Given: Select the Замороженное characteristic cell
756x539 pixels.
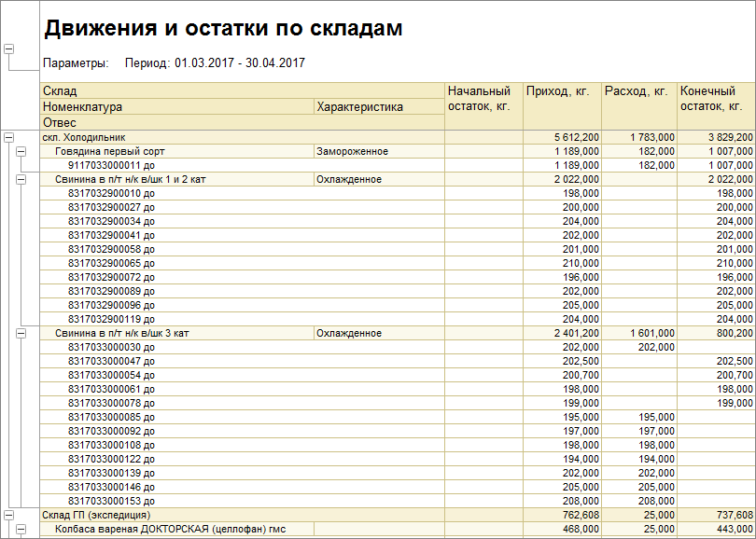Looking at the screenshot, I should [x=352, y=151].
